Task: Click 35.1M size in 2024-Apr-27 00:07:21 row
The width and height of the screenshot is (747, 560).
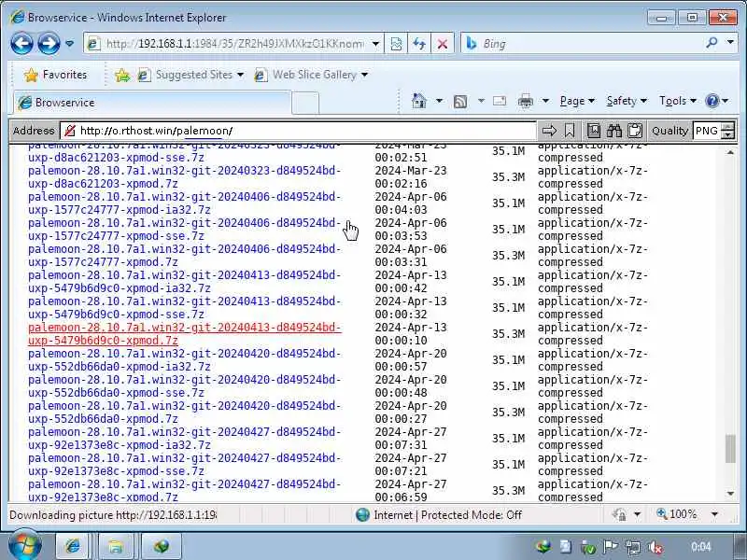Action: coord(508,465)
